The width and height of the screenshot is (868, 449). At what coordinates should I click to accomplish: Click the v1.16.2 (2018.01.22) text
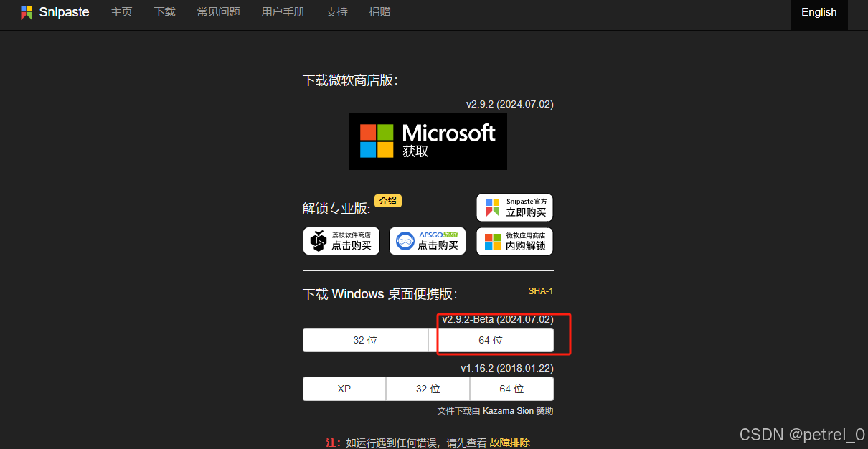tap(507, 368)
